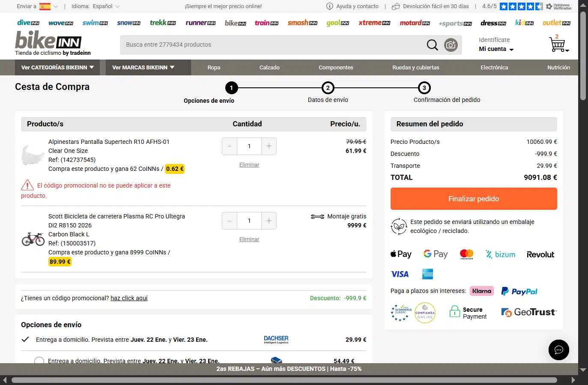Click the Alpinestars visor product thumbnail
588x385 pixels.
[x=32, y=155]
